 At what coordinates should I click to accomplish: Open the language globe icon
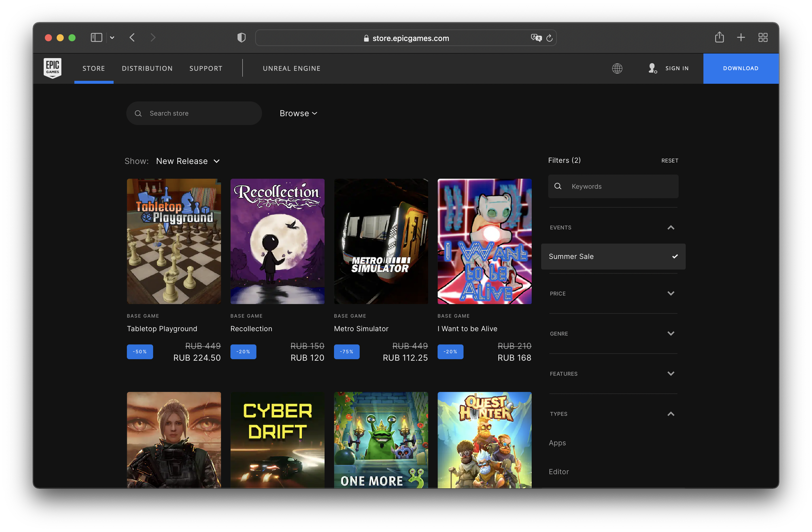point(617,68)
